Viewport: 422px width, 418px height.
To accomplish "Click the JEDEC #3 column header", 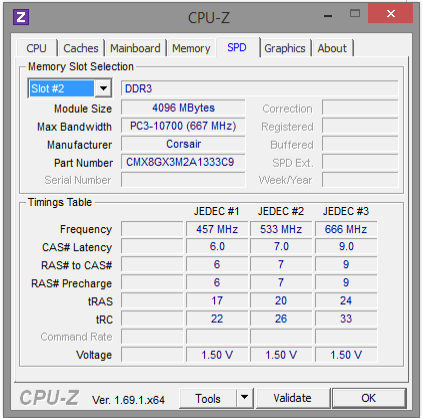I will coord(346,211).
